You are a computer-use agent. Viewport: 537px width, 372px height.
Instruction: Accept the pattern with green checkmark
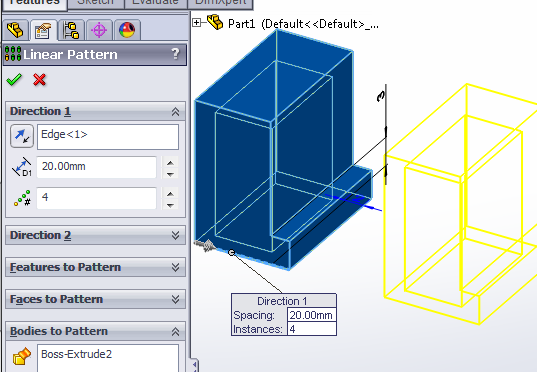tap(14, 80)
